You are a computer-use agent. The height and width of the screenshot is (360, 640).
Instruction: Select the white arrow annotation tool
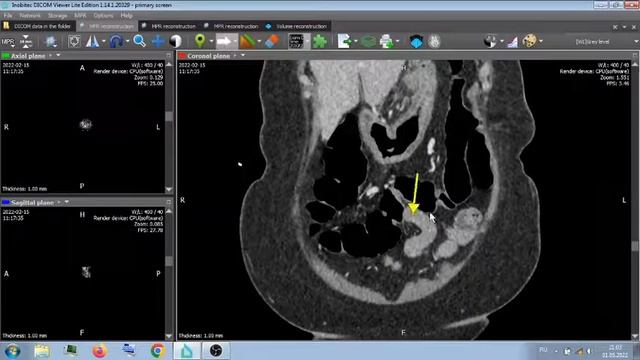click(224, 41)
